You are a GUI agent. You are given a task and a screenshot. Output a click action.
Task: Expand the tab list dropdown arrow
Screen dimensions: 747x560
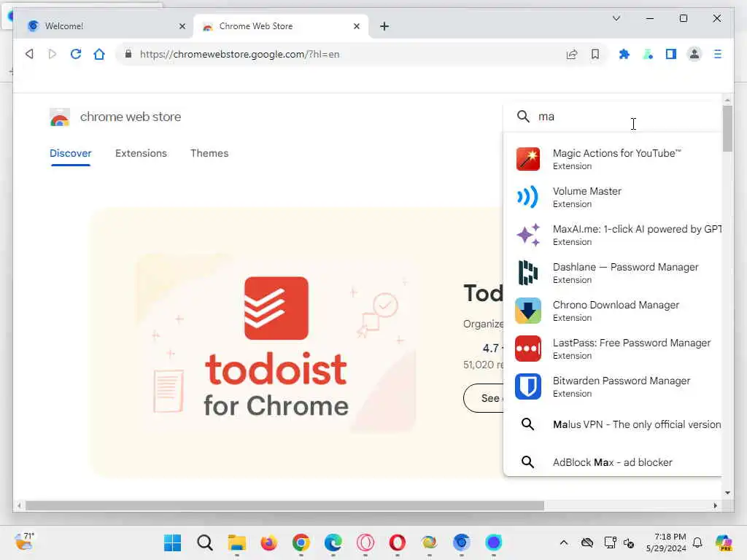coord(616,18)
